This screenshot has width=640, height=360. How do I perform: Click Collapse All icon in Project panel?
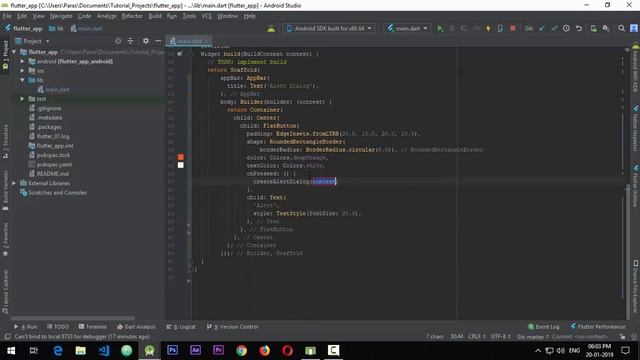pos(130,41)
